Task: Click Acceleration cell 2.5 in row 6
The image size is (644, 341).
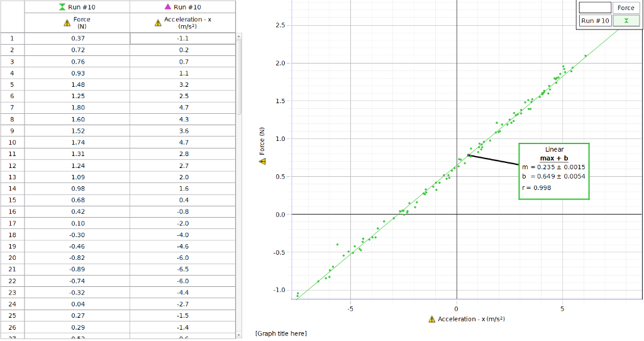Action: click(x=183, y=96)
